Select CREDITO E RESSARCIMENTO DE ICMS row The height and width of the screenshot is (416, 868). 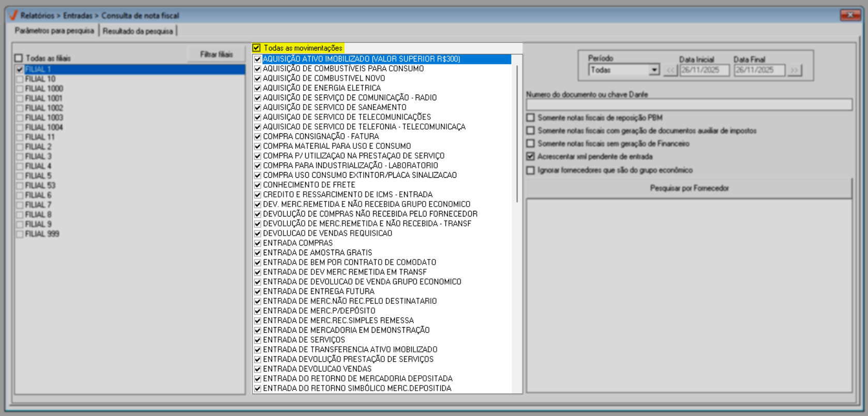point(348,195)
